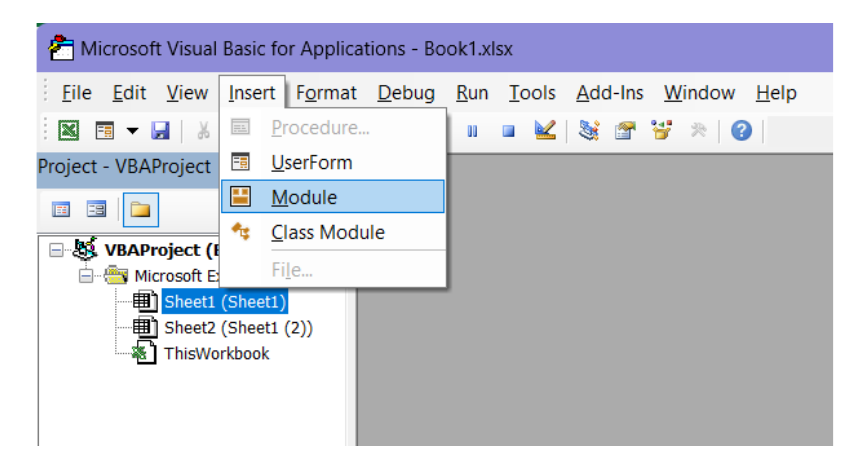This screenshot has width=863, height=473.
Task: Click the Project - VBAProject pane title
Action: pyautogui.click(x=124, y=166)
